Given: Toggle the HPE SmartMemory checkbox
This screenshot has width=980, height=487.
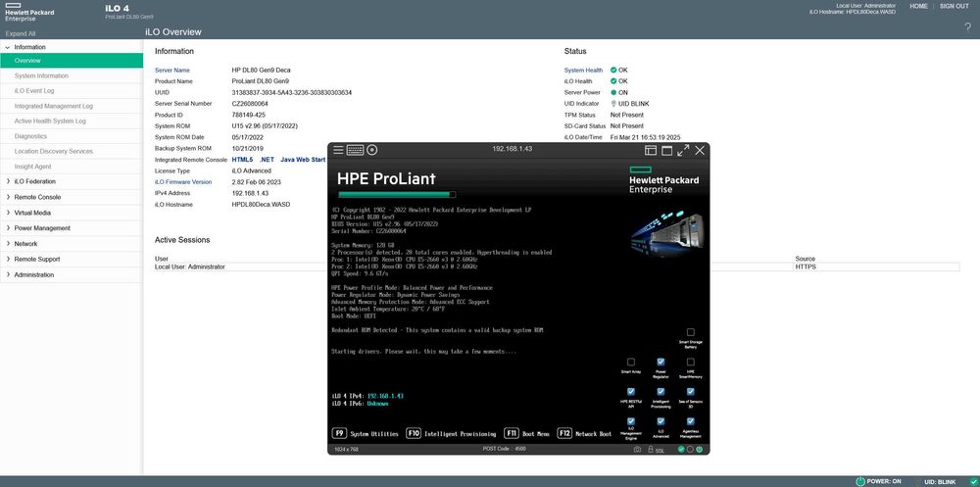Looking at the screenshot, I should 691,362.
